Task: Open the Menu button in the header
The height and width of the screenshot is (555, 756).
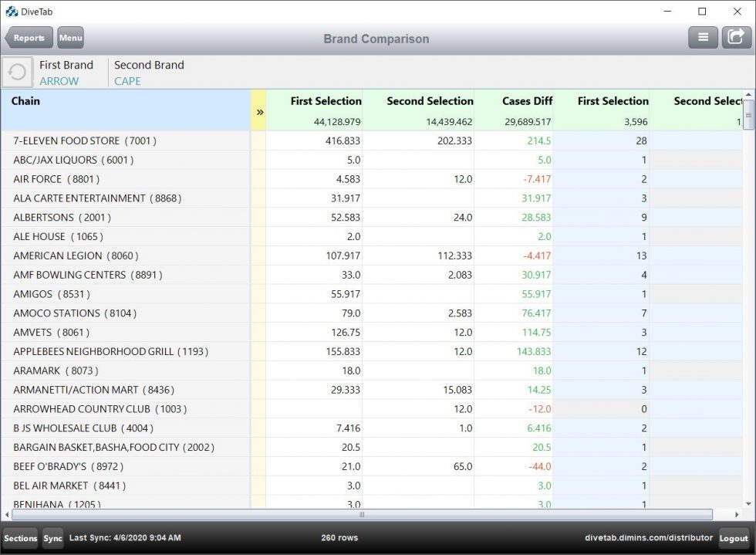Action: pyautogui.click(x=70, y=37)
